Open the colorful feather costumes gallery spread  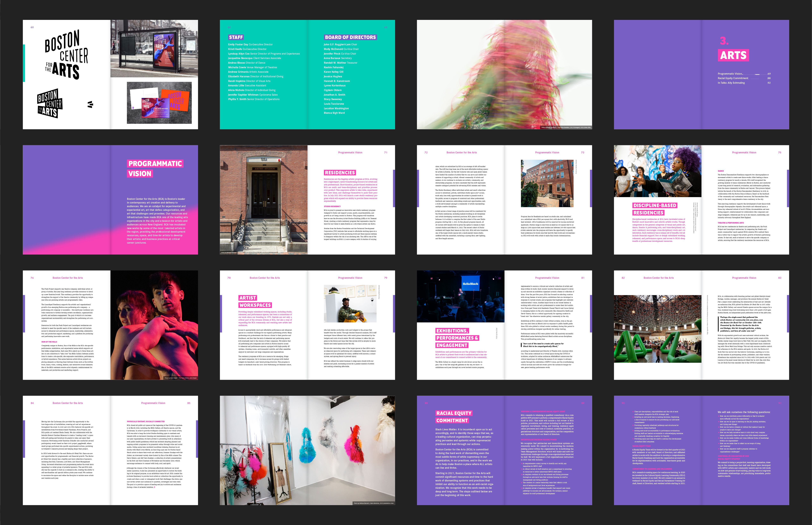307,450
